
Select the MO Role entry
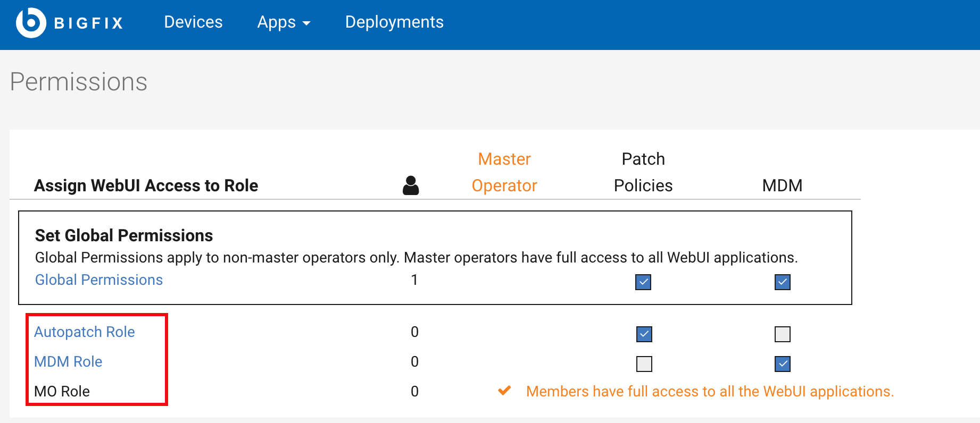click(62, 391)
